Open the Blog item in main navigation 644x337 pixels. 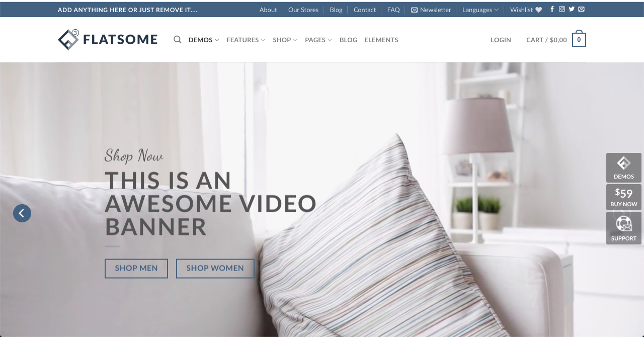coord(348,40)
